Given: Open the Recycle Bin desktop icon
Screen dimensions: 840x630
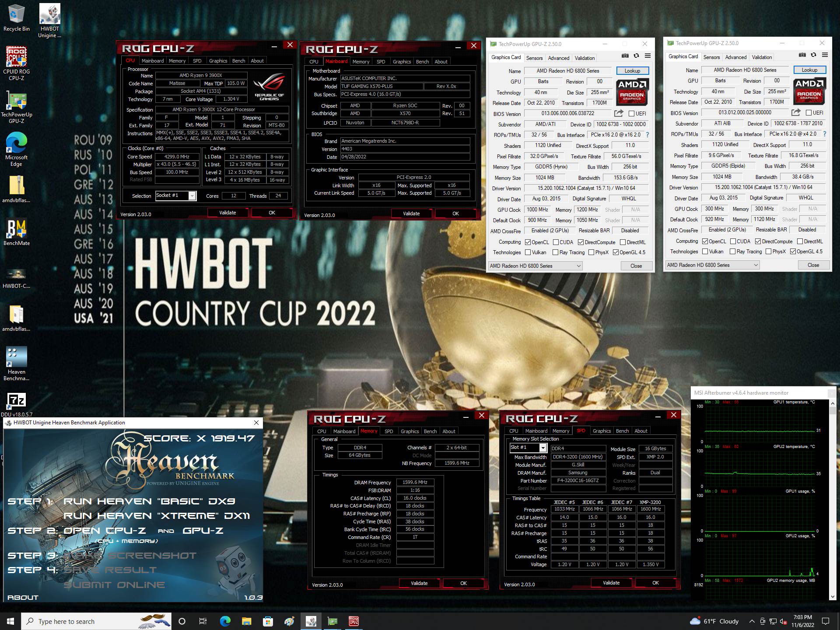Looking at the screenshot, I should [17, 18].
